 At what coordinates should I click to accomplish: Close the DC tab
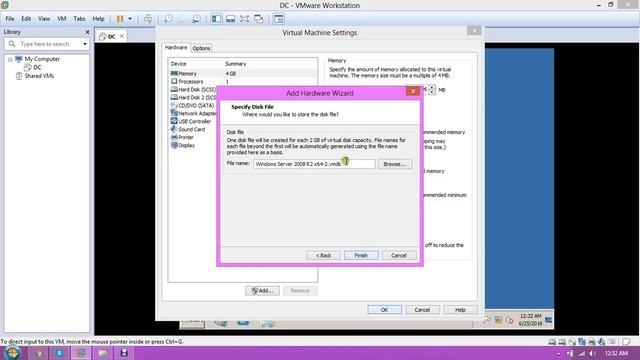point(122,36)
